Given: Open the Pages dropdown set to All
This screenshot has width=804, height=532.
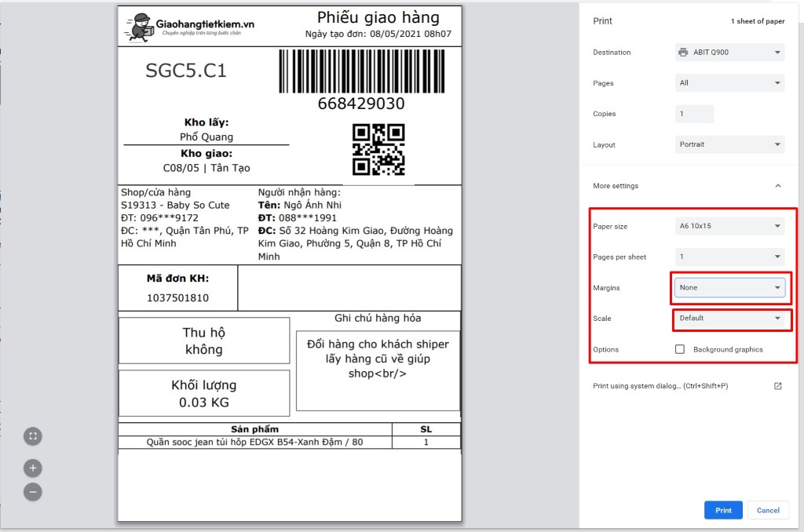Looking at the screenshot, I should [x=729, y=83].
